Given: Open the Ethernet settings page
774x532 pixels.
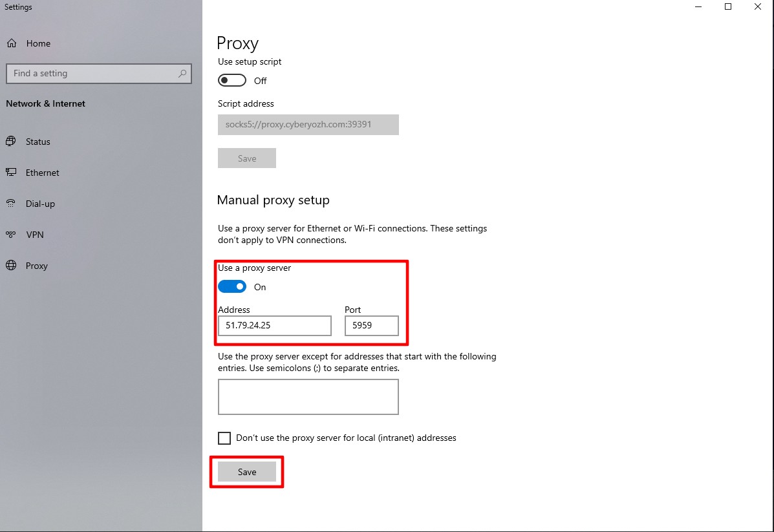Looking at the screenshot, I should [x=42, y=173].
